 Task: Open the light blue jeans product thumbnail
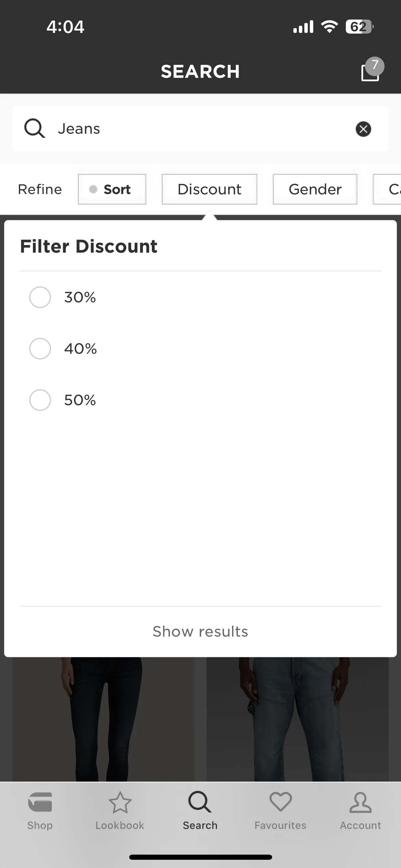297,719
